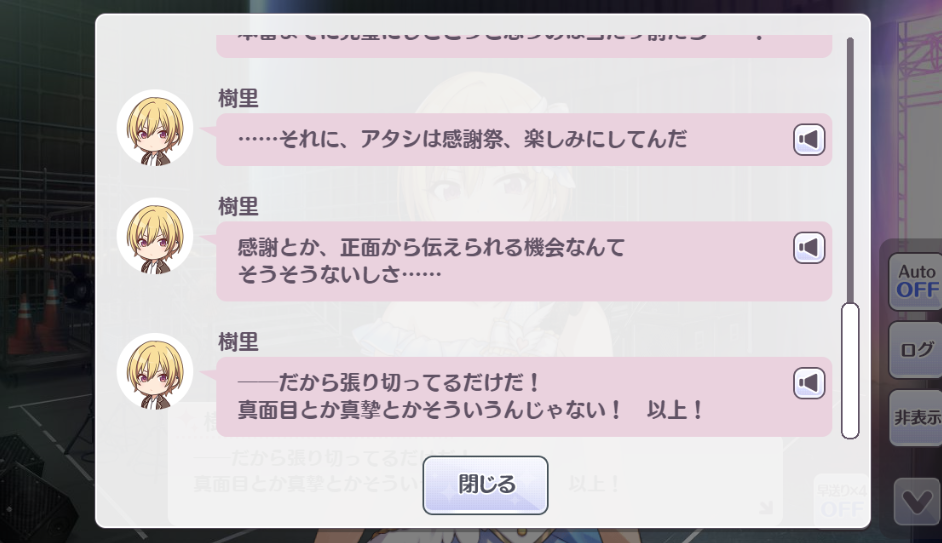
Task: Play voice for 感謝祭、楽しみにしてんだ line
Action: (x=809, y=140)
